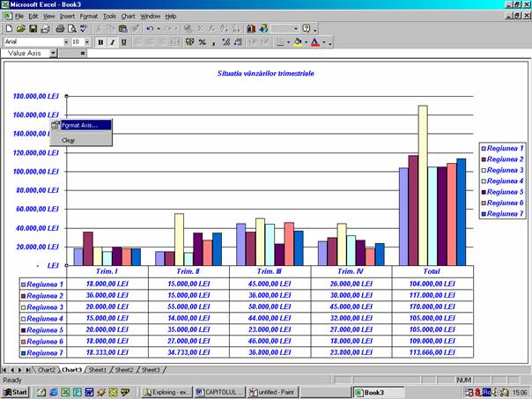This screenshot has width=532, height=399.
Task: Switch to the Sheet1 tab
Action: [x=99, y=370]
